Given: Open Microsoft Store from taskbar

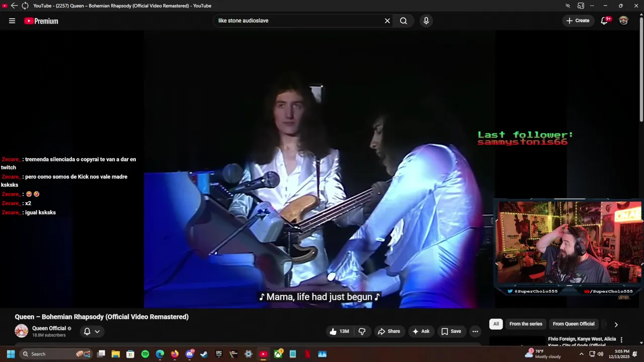Looking at the screenshot, I should [x=130, y=354].
